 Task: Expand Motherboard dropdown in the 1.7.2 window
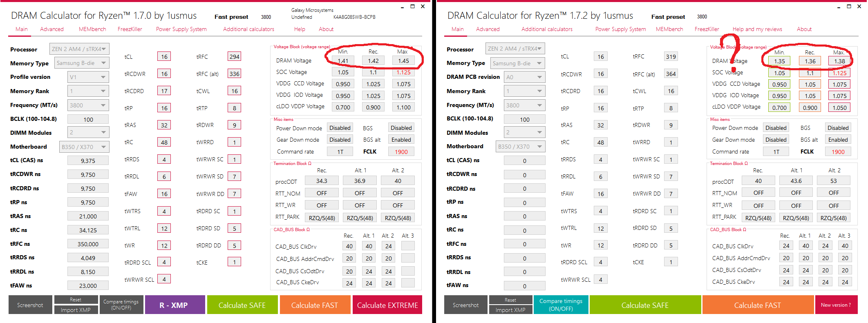521,146
